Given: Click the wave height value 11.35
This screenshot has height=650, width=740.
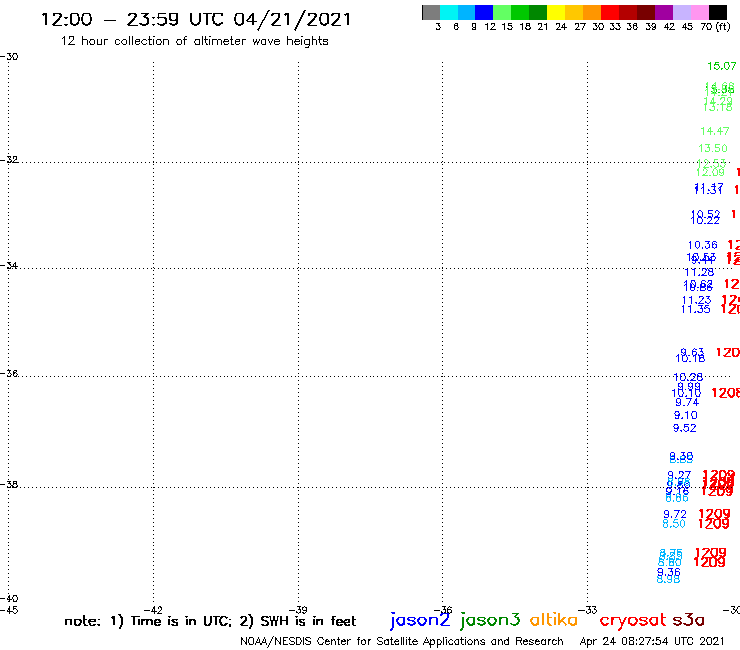Looking at the screenshot, I should (695, 309).
